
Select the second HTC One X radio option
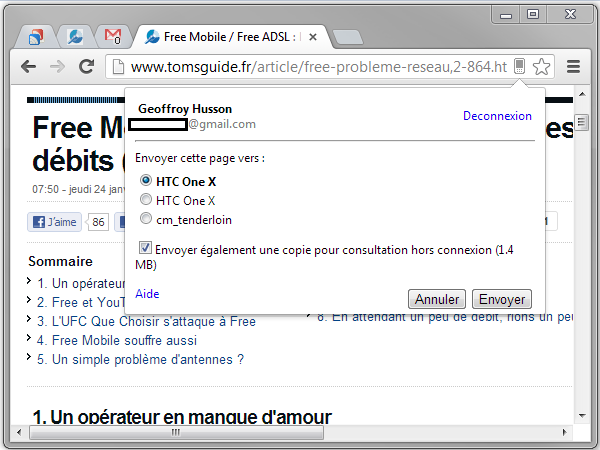[x=145, y=199]
